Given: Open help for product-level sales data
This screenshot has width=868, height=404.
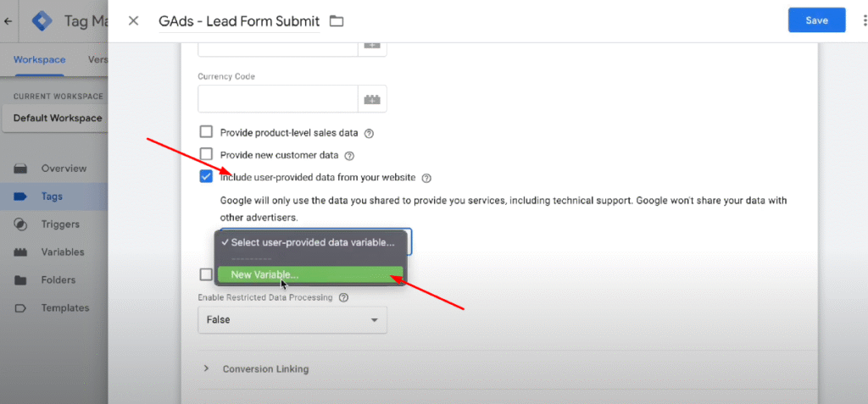Looking at the screenshot, I should 370,133.
